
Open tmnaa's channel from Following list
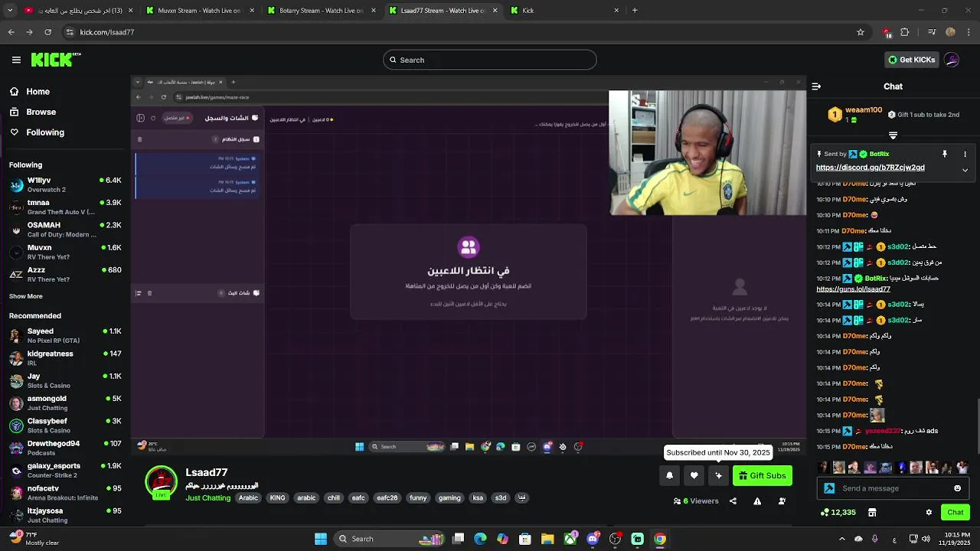[65, 207]
